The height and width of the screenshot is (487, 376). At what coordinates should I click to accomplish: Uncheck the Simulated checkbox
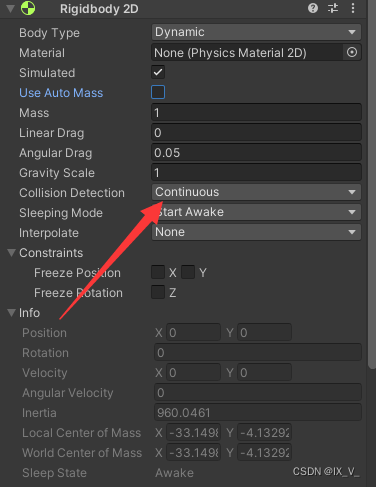(x=158, y=72)
